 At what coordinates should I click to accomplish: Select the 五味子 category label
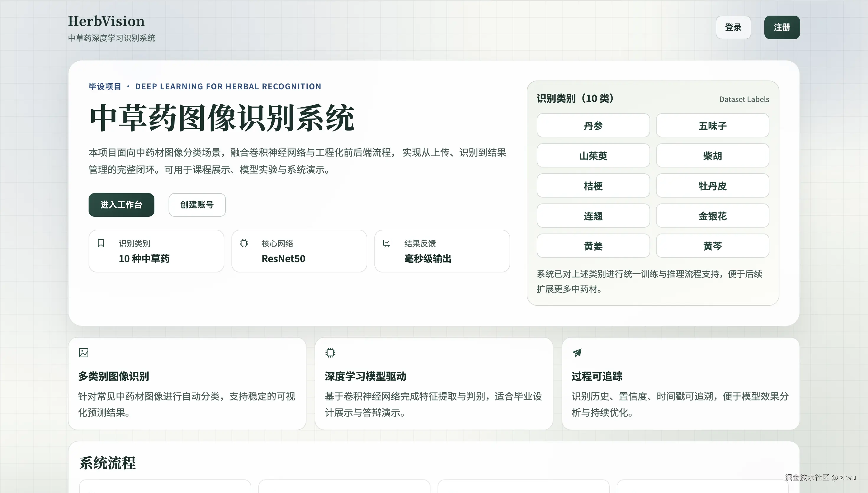[712, 125]
